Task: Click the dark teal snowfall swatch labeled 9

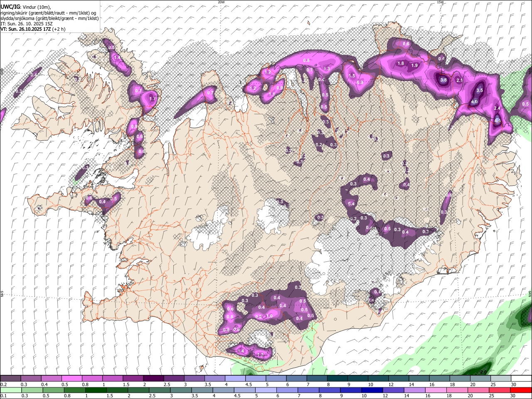Action: tap(357, 379)
